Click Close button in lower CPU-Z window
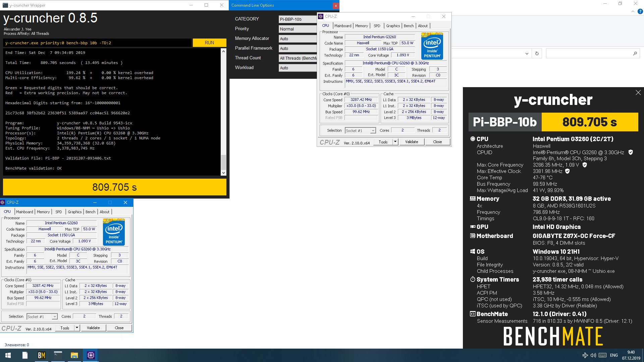This screenshot has height=362, width=644. [x=119, y=328]
